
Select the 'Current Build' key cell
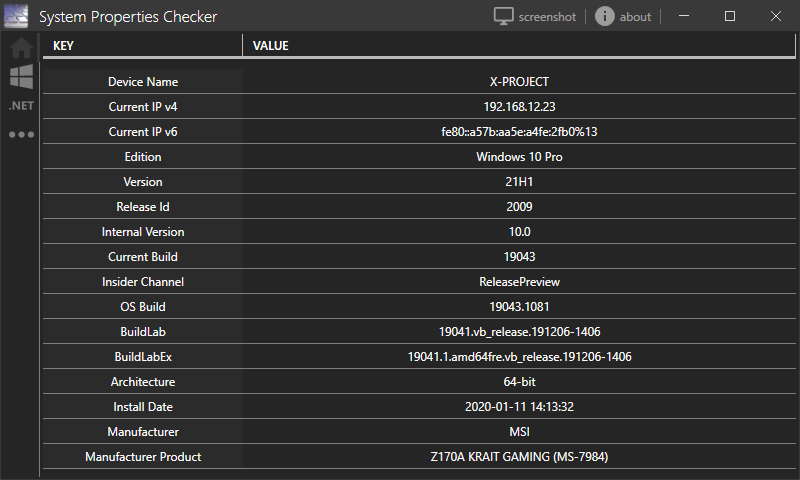[143, 257]
